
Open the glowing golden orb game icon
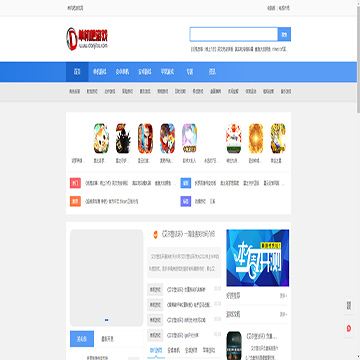(x=256, y=138)
